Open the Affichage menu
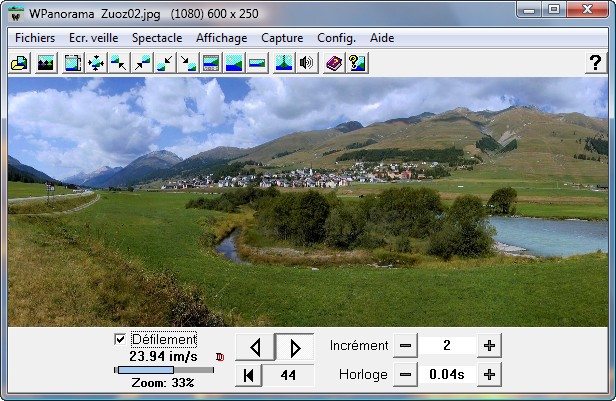 click(222, 38)
